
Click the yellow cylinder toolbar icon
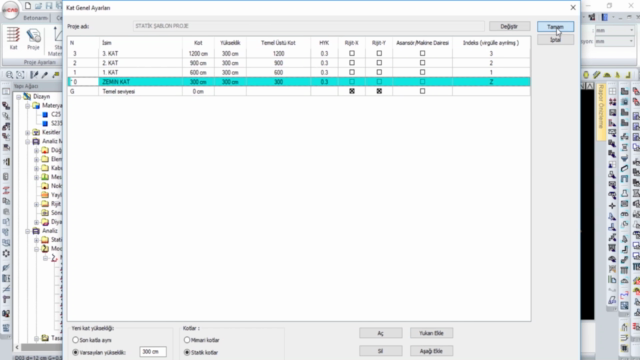[x=586, y=75]
